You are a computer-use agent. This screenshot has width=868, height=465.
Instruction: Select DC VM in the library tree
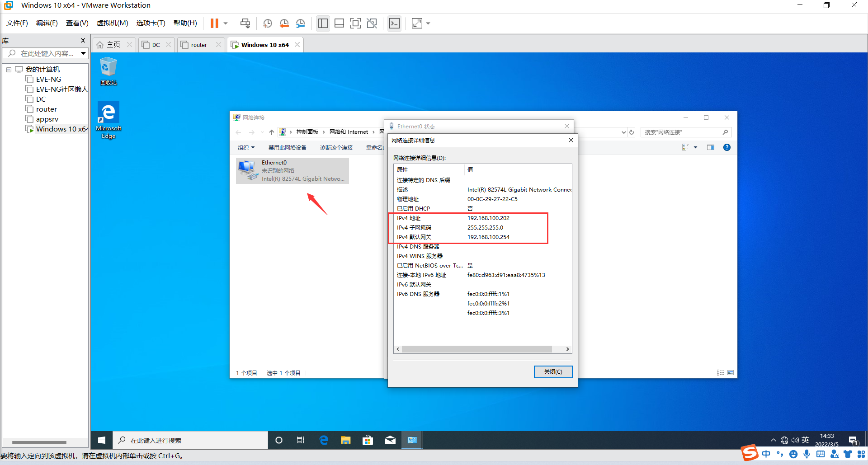pos(41,99)
